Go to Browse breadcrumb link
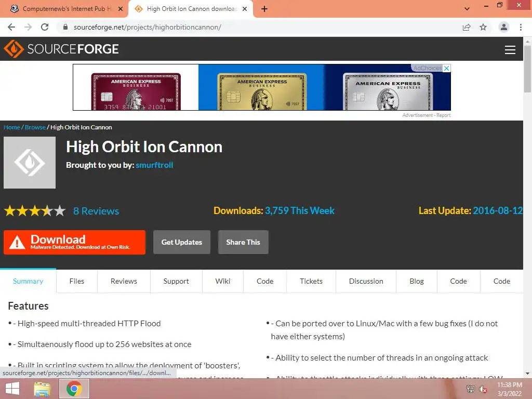Image resolution: width=532 pixels, height=399 pixels. tap(35, 127)
